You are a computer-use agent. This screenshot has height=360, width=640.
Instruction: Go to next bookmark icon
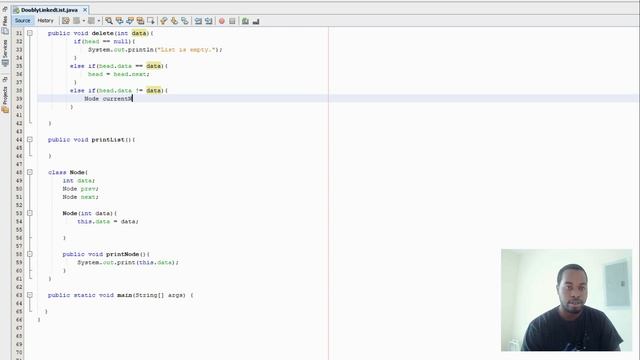click(174, 21)
